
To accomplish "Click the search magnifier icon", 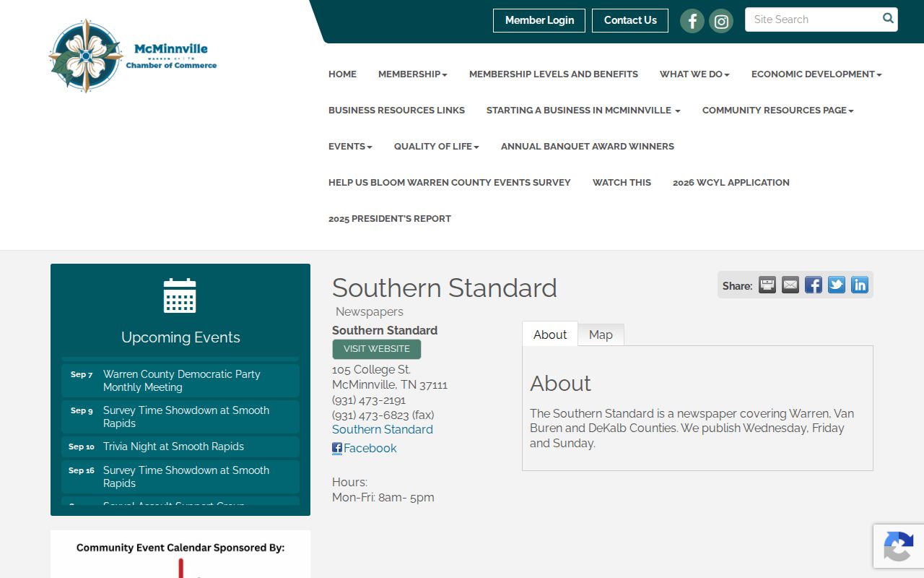I will tap(888, 19).
